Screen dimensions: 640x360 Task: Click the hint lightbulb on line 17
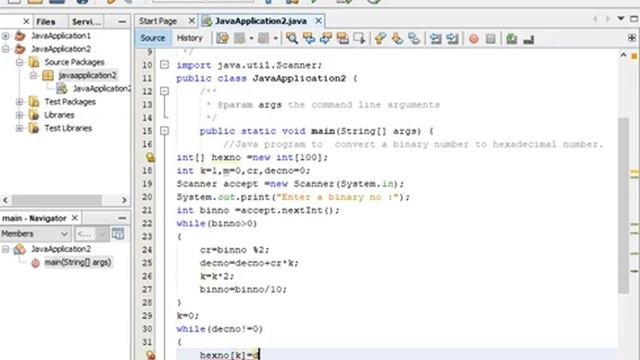150,157
